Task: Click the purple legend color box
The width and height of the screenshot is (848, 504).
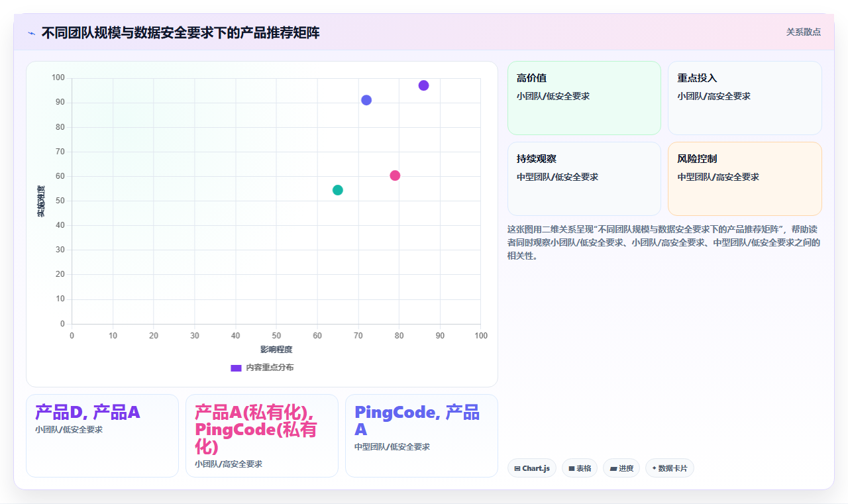Action: 236,368
